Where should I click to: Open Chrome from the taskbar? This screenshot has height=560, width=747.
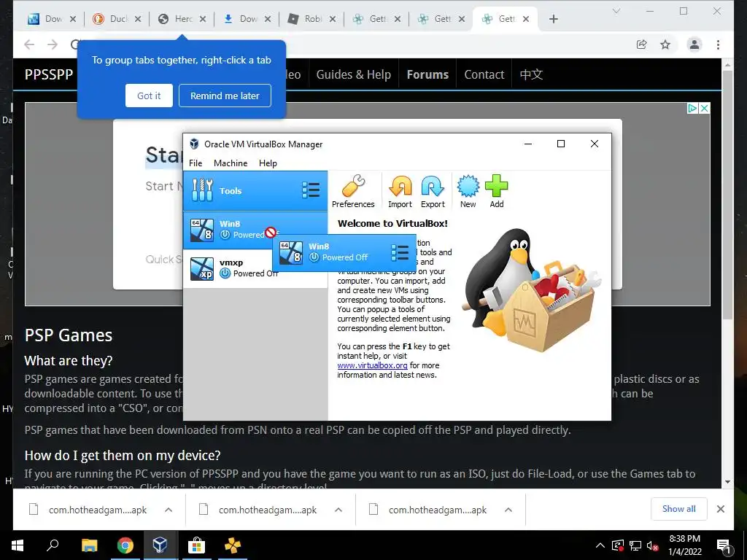125,545
